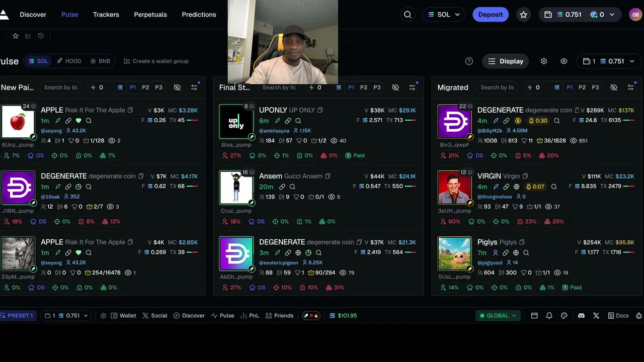Viewport: 644px width, 362px height.
Task: Click the leaf icon on UPONLY card
Action: (277, 121)
